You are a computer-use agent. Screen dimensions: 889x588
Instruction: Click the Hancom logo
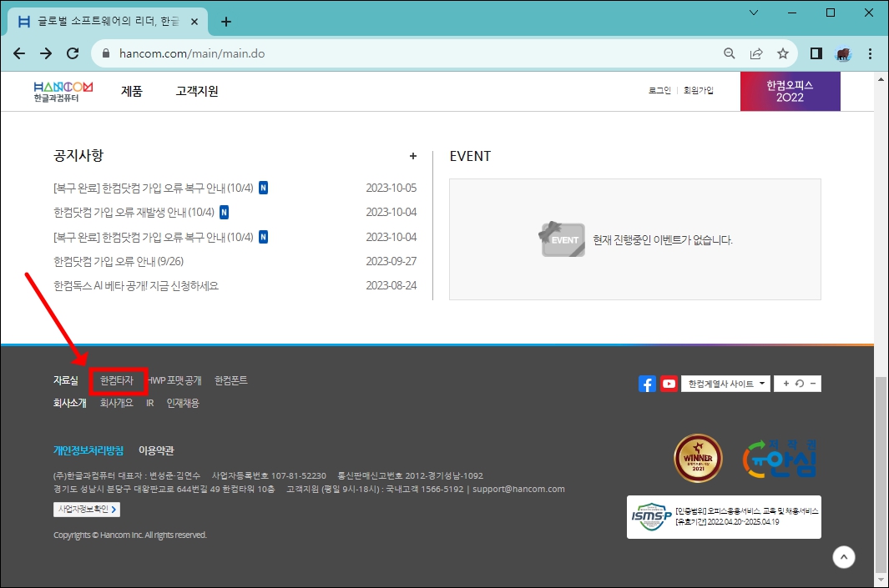(x=63, y=91)
